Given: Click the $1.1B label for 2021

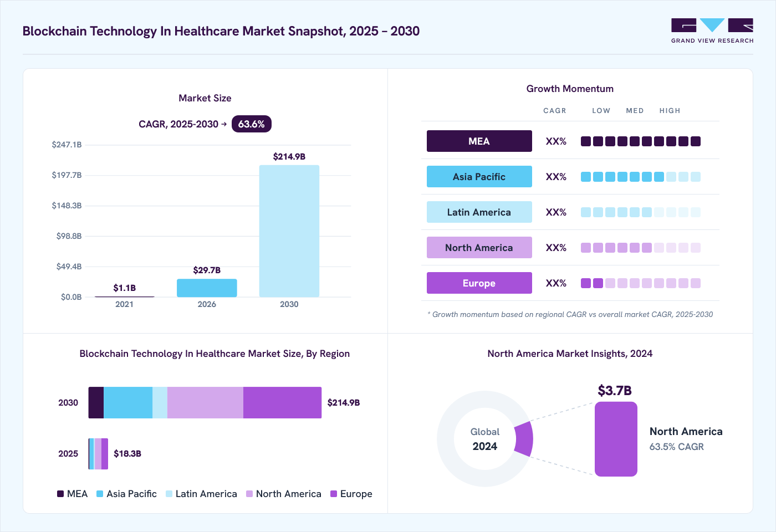Looking at the screenshot, I should point(125,288).
